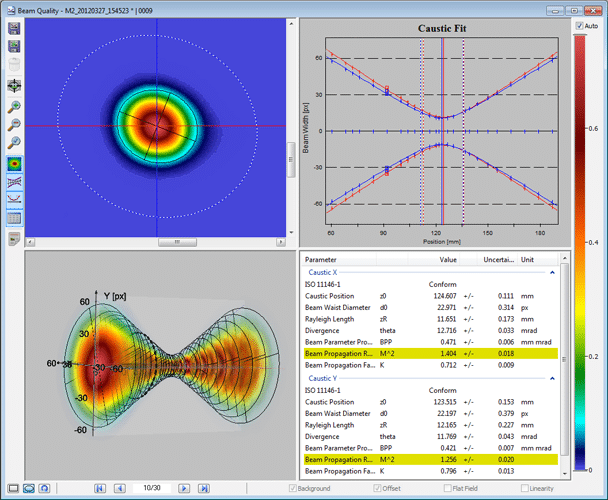Click the frame counter field showing 10/30
The height and width of the screenshot is (500, 608).
(x=152, y=488)
